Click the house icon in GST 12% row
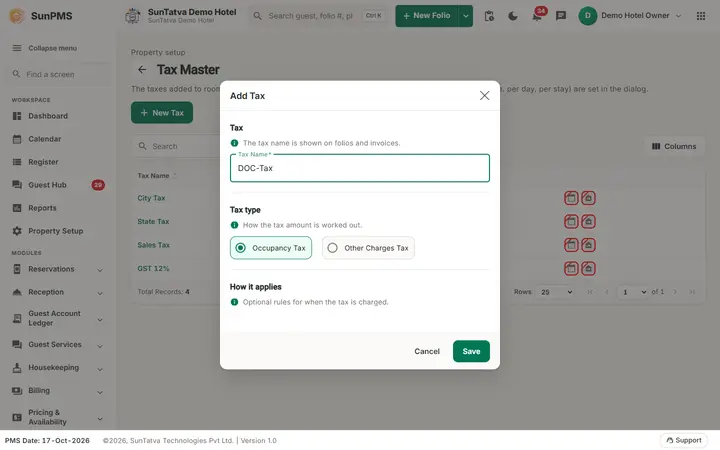The width and height of the screenshot is (720, 450). (588, 269)
